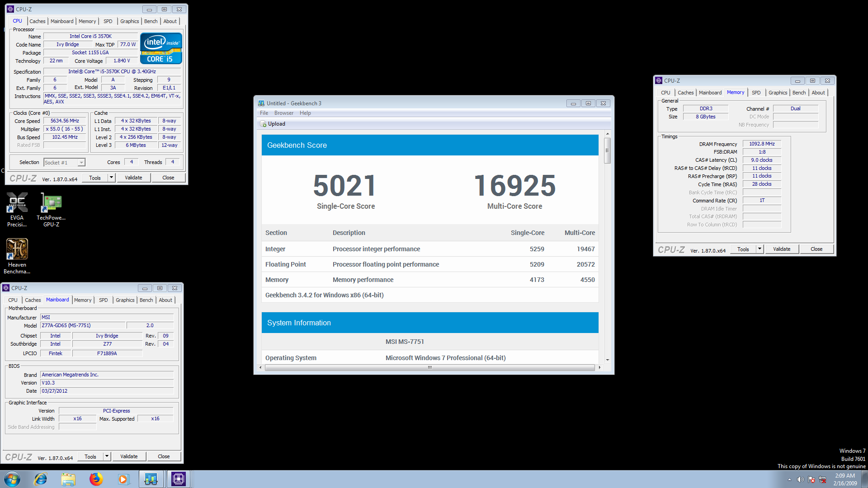Open About tab in Memory window
The image size is (868, 488).
(x=818, y=93)
